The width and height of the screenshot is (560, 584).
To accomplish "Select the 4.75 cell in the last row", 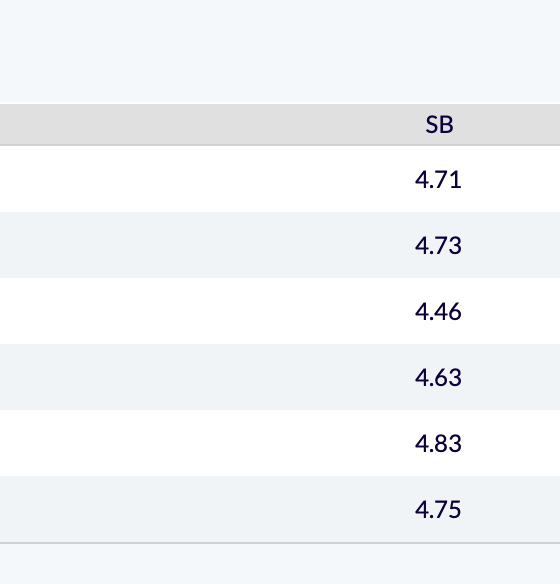I will pos(438,510).
